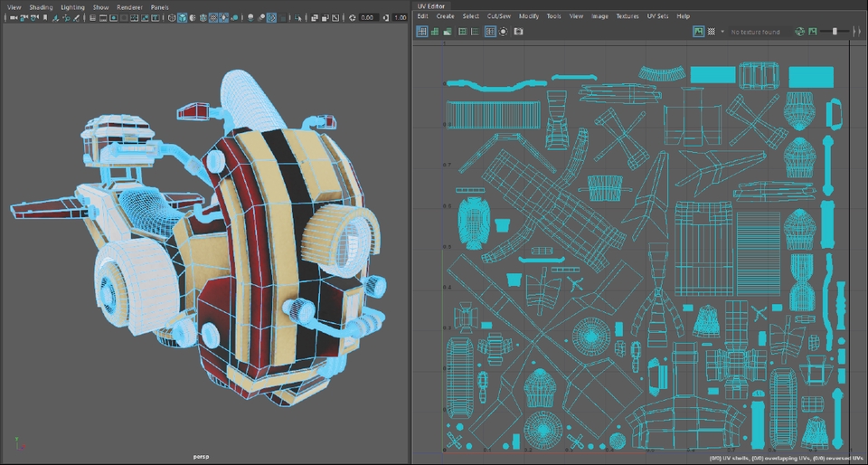Open the 'No texture found' texture dropdown
Screen dimensions: 868x465
(x=755, y=32)
